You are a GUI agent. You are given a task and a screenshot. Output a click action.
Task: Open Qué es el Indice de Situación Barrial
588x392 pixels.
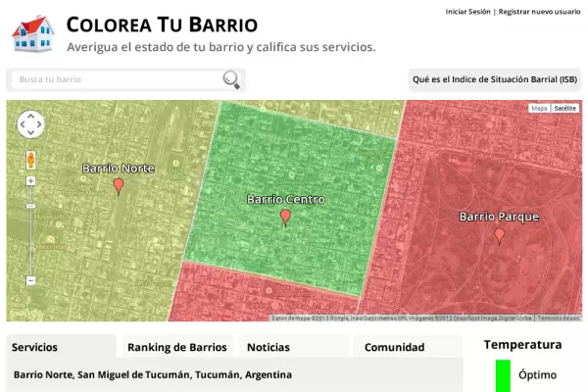point(495,79)
